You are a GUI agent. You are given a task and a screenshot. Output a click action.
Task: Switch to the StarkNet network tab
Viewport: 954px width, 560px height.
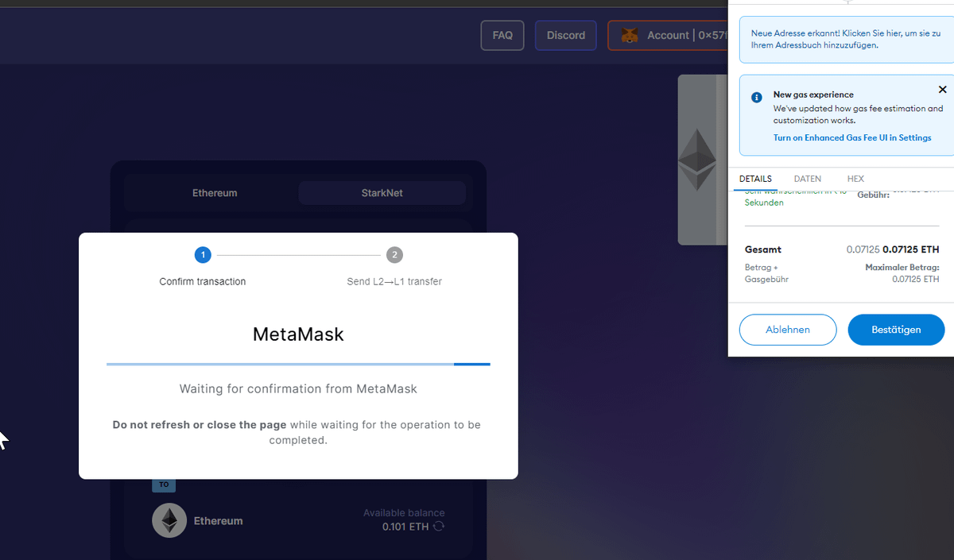pos(382,193)
